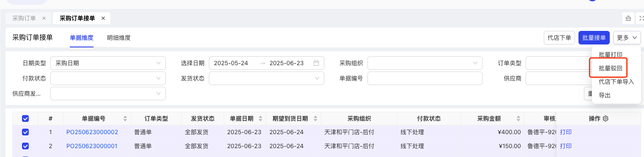Uncheck the row 2 checkbox
644x157 pixels.
pyautogui.click(x=25, y=146)
